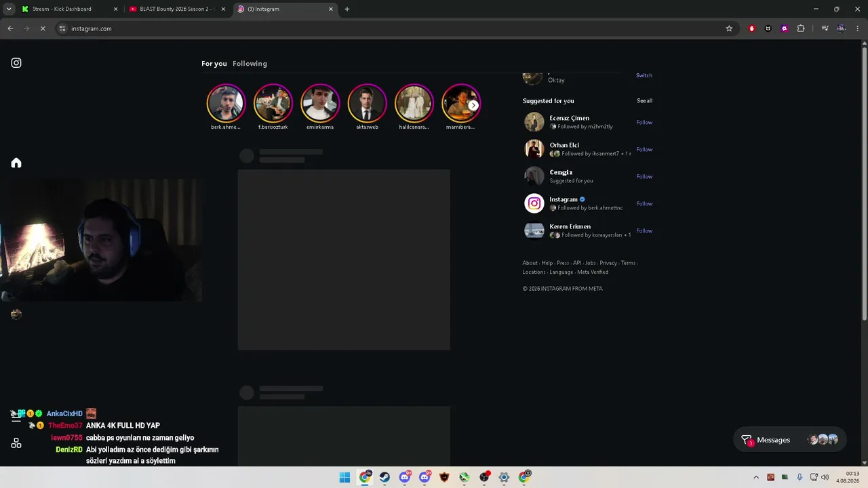Stop loading the page in Chrome
Image resolution: width=868 pixels, height=488 pixels.
[x=42, y=28]
